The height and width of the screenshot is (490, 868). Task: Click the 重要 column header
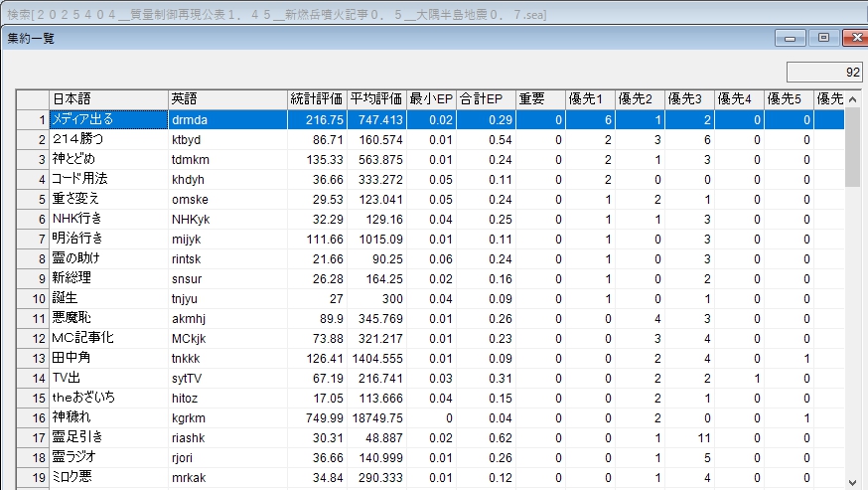[x=540, y=99]
